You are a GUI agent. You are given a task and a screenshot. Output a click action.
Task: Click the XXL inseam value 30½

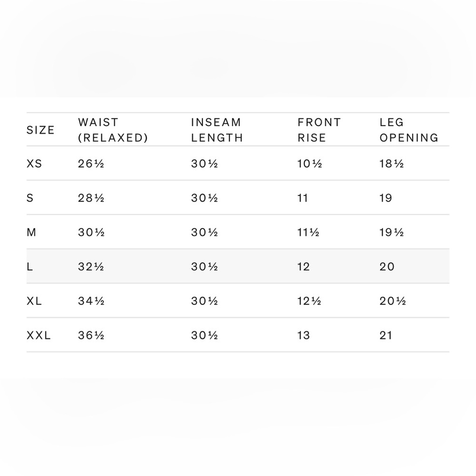(205, 335)
